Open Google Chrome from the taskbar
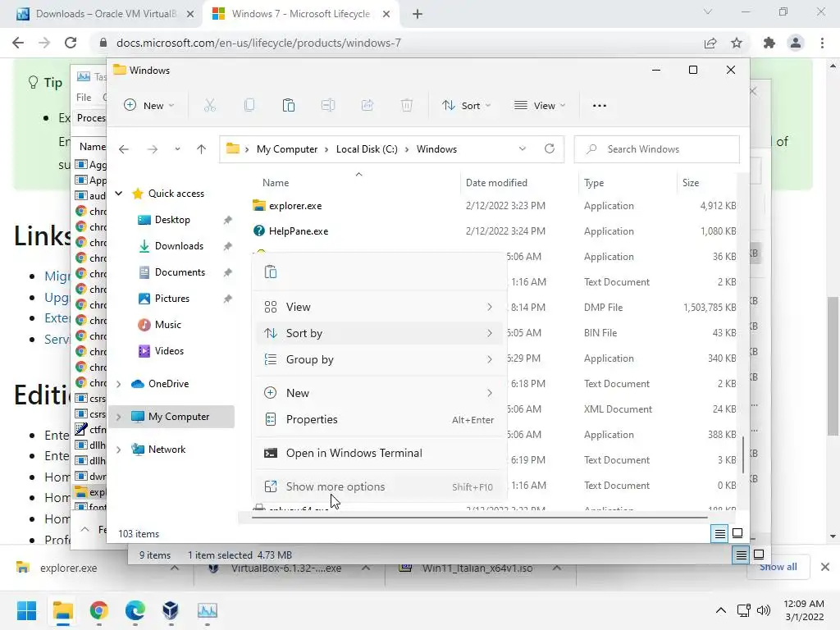This screenshot has width=840, height=630. (x=98, y=610)
